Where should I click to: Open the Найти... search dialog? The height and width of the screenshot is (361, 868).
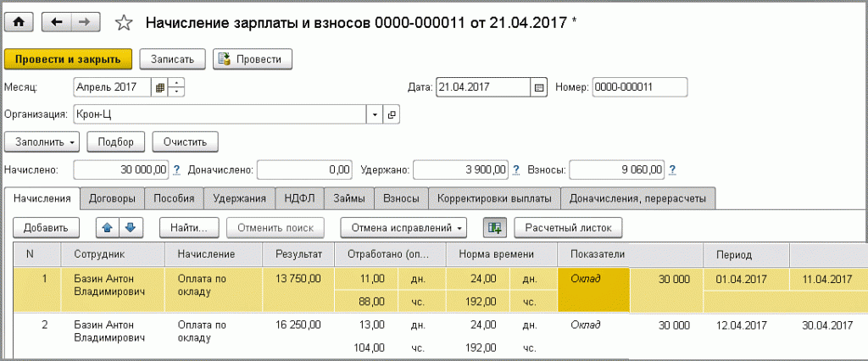pyautogui.click(x=189, y=227)
